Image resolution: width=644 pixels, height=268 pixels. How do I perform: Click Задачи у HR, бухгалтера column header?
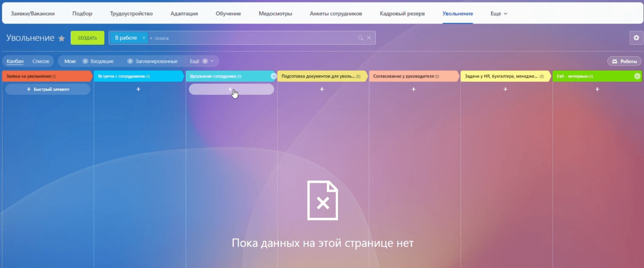pos(506,76)
